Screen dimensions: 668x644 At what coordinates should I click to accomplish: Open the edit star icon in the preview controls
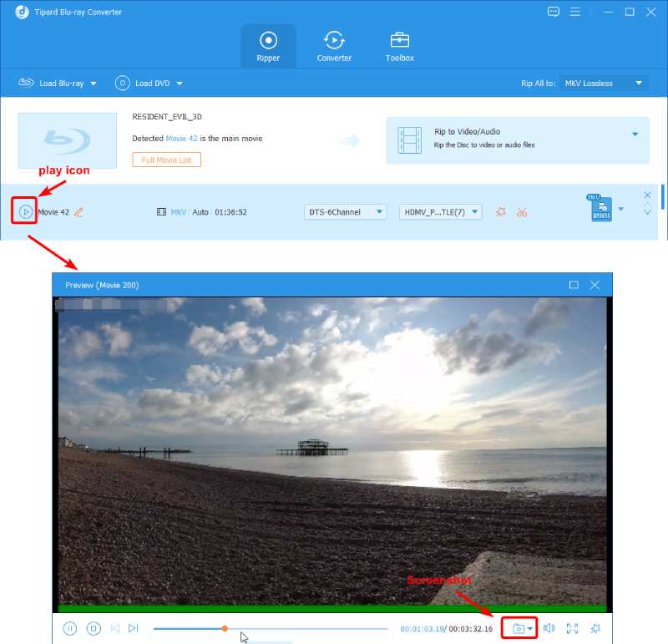(595, 628)
